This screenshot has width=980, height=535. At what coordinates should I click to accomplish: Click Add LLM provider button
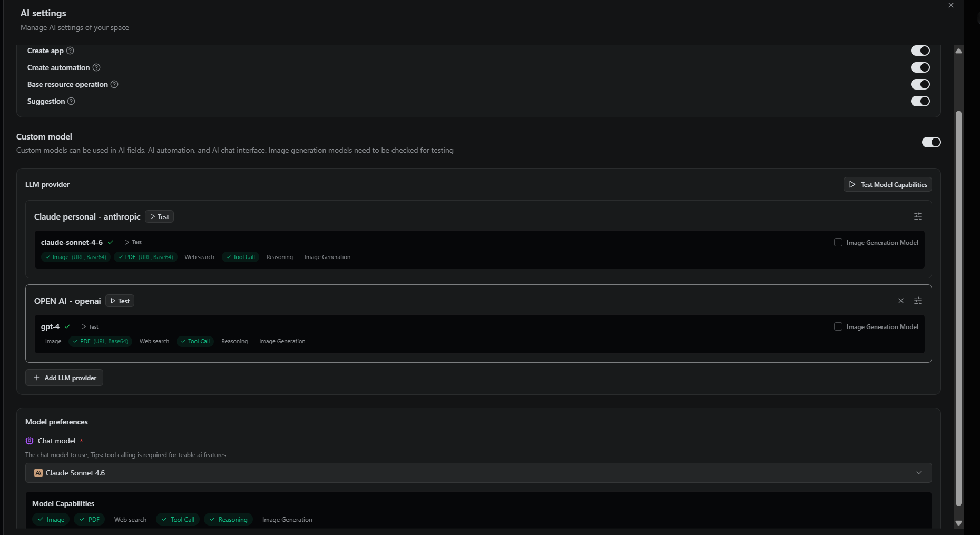point(64,378)
